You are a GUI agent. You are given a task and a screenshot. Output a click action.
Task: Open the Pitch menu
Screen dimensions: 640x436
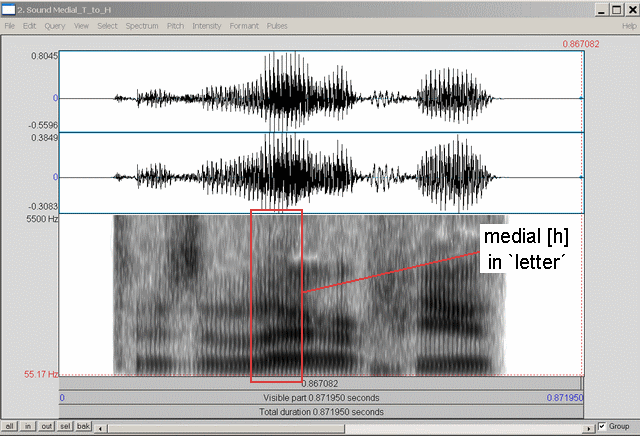click(176, 25)
